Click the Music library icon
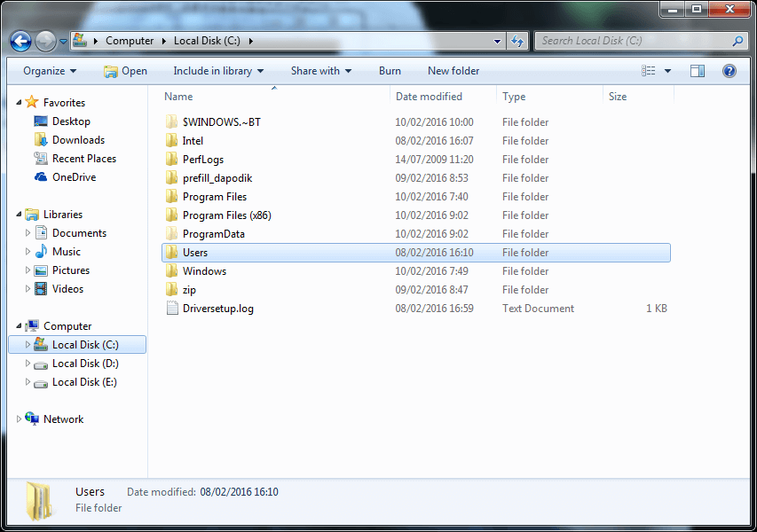757x532 pixels. pyautogui.click(x=41, y=251)
